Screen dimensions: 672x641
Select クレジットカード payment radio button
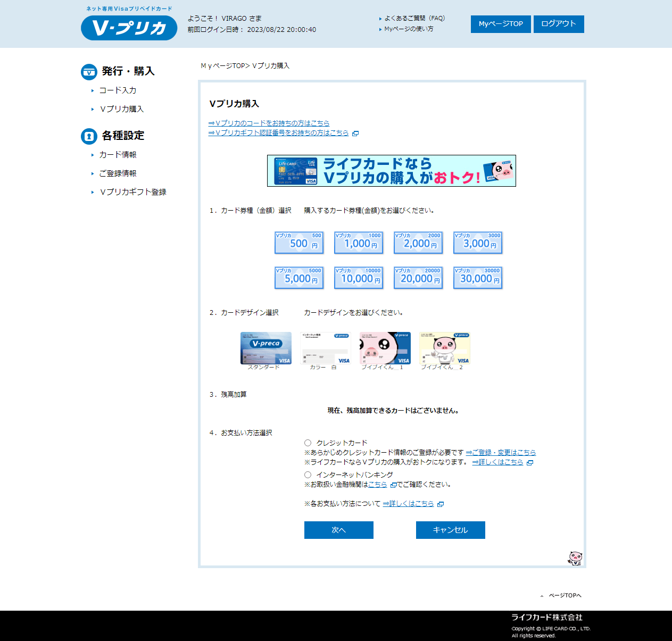[308, 443]
